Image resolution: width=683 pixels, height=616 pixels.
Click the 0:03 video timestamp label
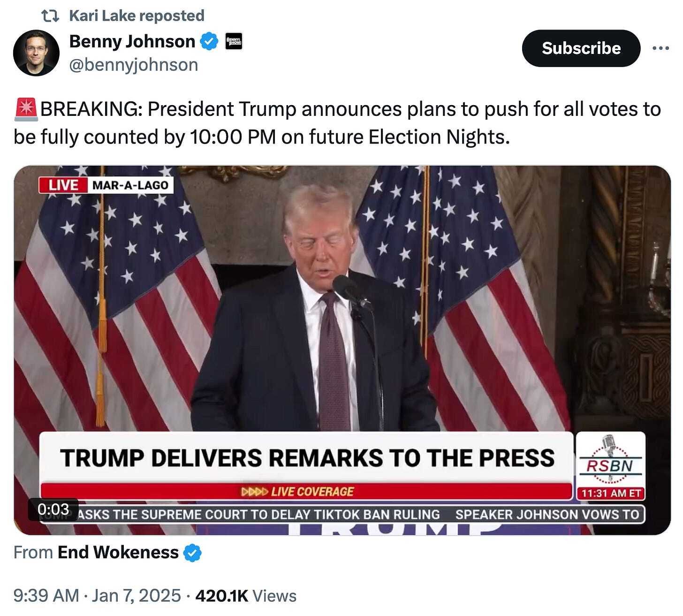pos(53,509)
